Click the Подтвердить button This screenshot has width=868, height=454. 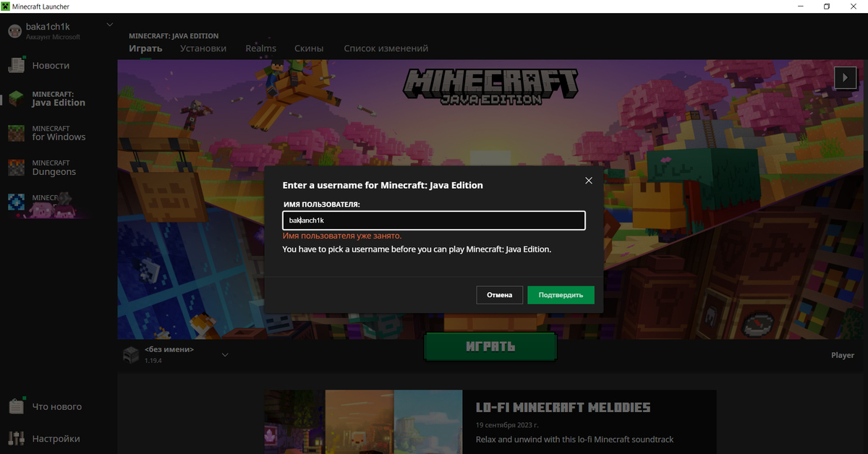[561, 295]
